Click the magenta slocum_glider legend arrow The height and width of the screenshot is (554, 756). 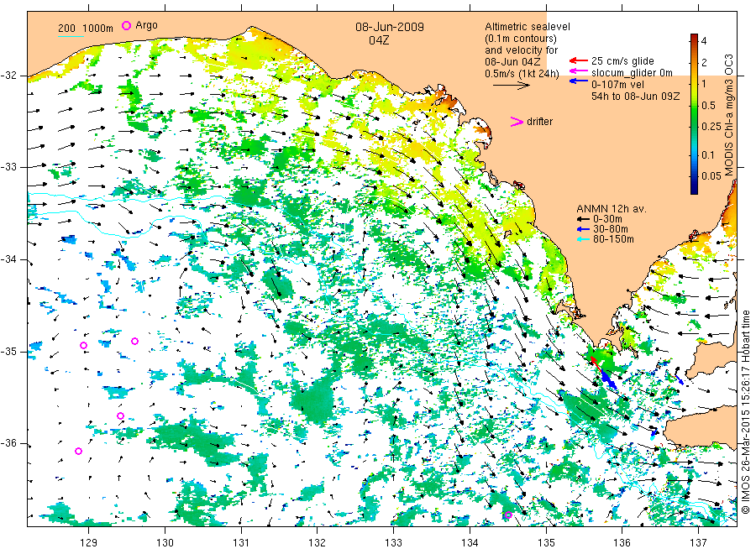[x=578, y=71]
